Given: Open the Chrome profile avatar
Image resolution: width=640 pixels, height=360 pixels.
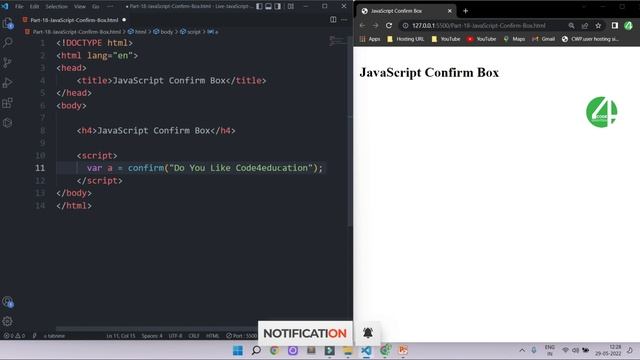Looking at the screenshot, I should 629,25.
